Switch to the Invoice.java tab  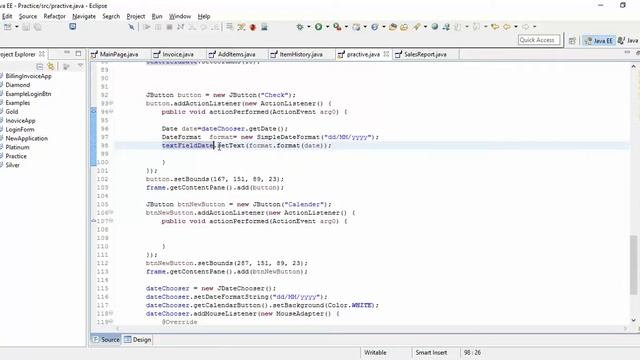click(178, 54)
